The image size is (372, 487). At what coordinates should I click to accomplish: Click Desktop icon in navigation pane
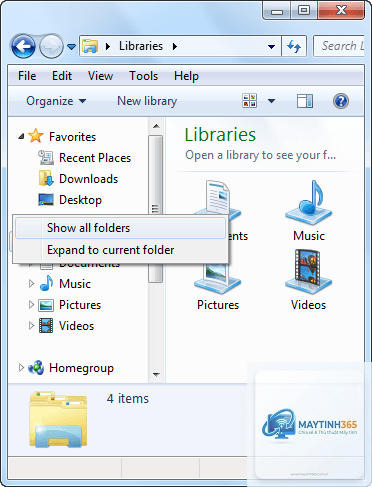coord(46,200)
